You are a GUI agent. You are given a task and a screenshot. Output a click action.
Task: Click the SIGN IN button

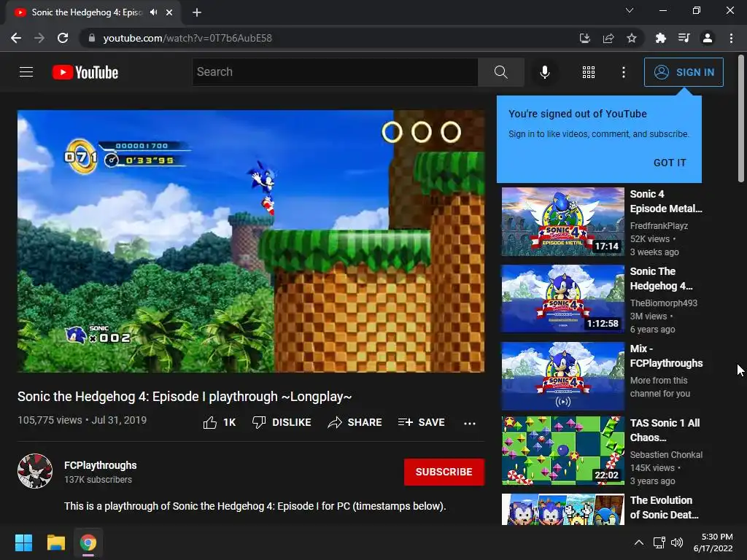(x=684, y=72)
